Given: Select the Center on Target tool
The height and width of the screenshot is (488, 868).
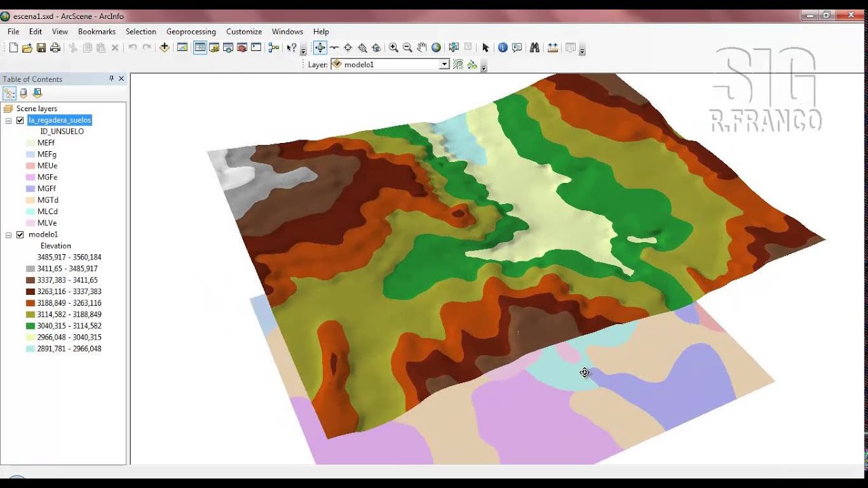Looking at the screenshot, I should coord(348,47).
